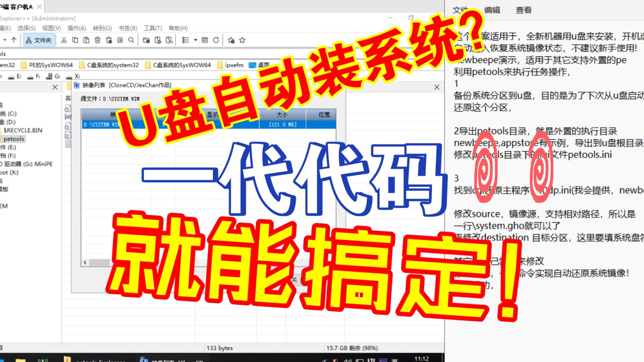The image size is (644, 362).
Task: Go up one folder level in Explorer++
Action: pyautogui.click(x=14, y=40)
